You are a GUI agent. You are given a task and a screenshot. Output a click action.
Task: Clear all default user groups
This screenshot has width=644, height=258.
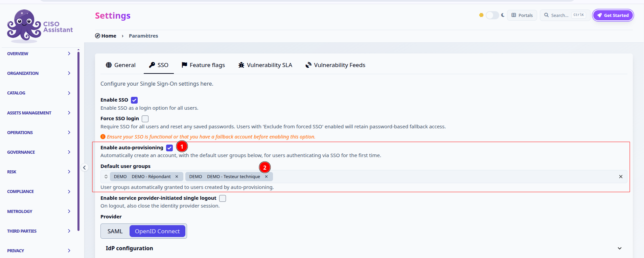(621, 177)
